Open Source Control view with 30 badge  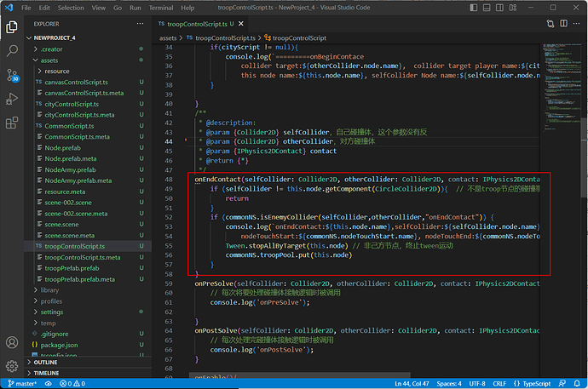pyautogui.click(x=12, y=76)
